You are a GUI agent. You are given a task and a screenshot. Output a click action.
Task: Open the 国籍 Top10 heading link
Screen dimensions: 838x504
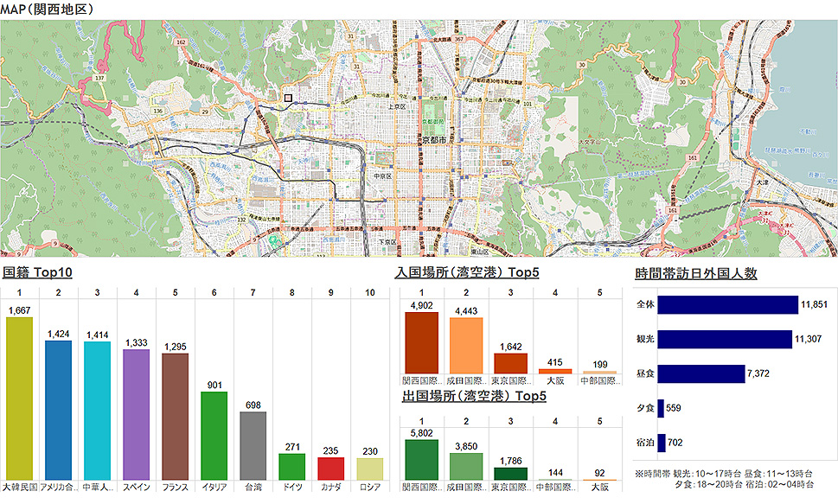37,273
